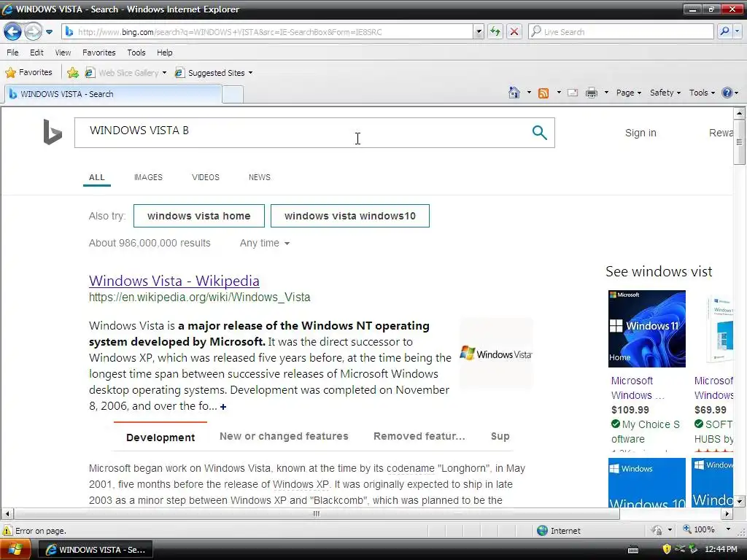Select the Removed features tab
747x560 pixels.
(x=419, y=436)
